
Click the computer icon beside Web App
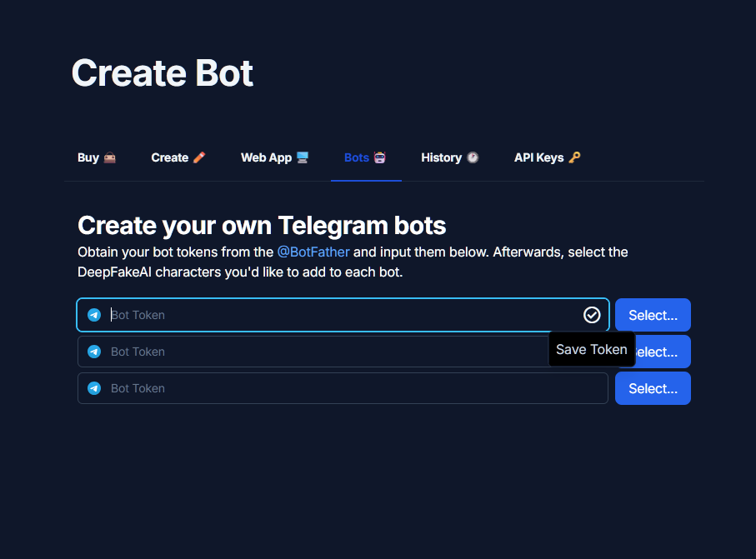point(303,157)
